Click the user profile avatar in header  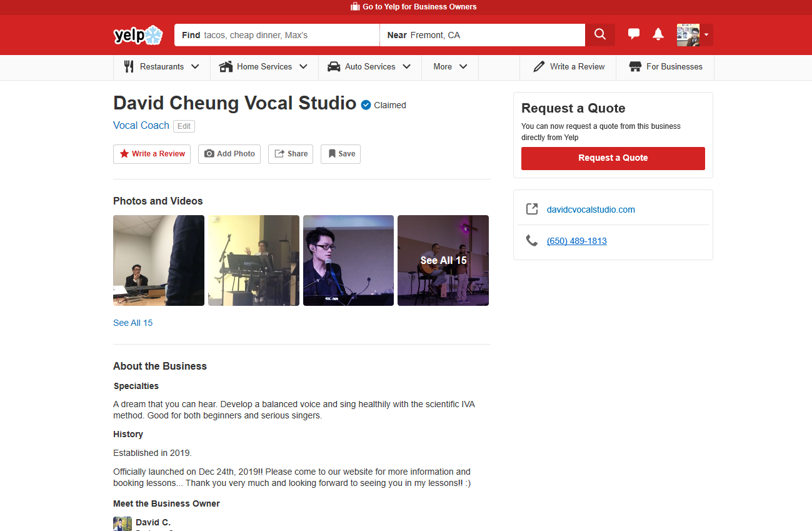click(688, 35)
